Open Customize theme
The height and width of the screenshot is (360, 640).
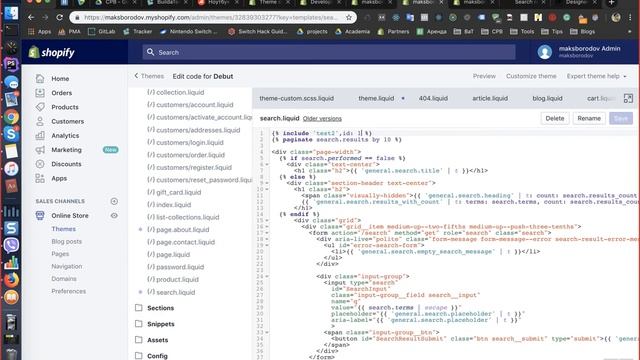pyautogui.click(x=531, y=76)
